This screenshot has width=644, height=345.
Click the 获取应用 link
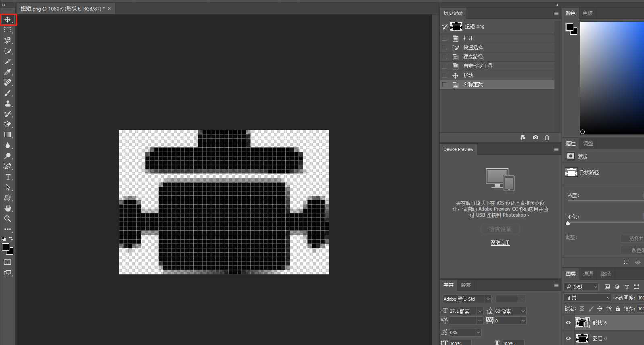[500, 243]
